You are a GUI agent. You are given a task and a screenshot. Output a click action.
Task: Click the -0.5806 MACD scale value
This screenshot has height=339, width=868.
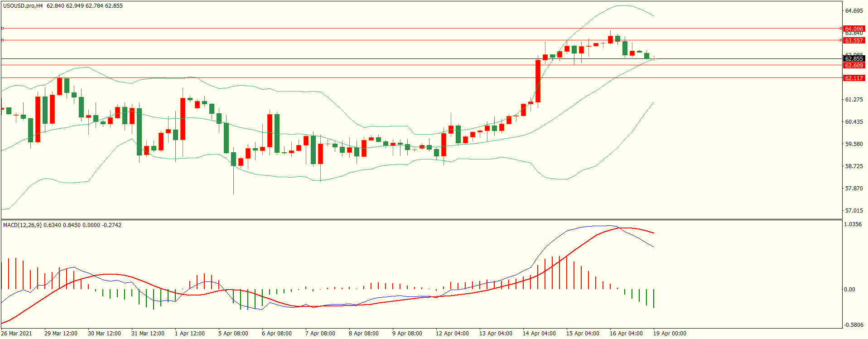coord(853,325)
